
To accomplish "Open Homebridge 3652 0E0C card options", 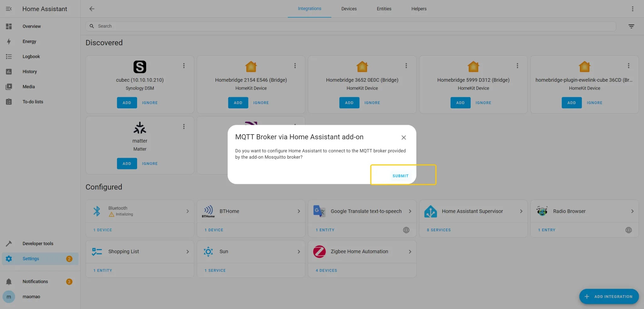I will click(x=406, y=66).
